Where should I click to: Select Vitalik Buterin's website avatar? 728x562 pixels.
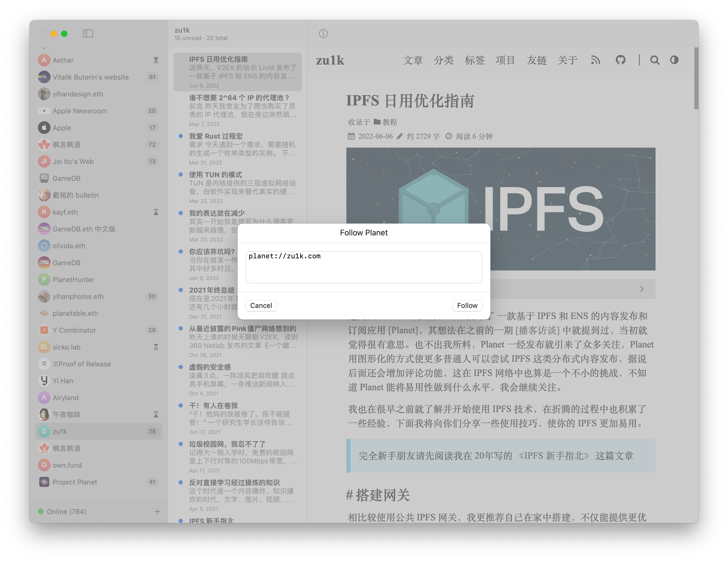click(44, 77)
